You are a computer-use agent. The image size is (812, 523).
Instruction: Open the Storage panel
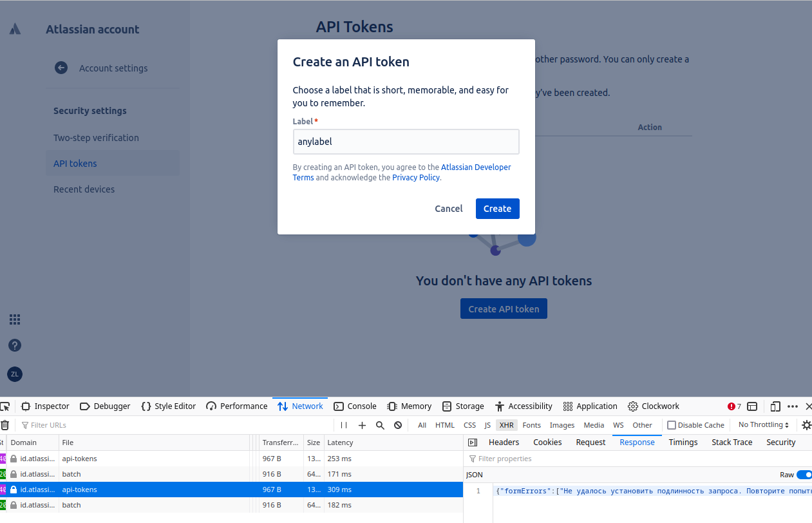[x=463, y=406]
